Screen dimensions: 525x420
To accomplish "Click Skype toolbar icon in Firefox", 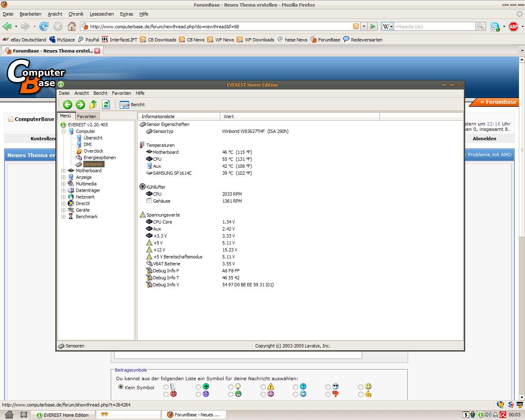I will click(x=495, y=27).
